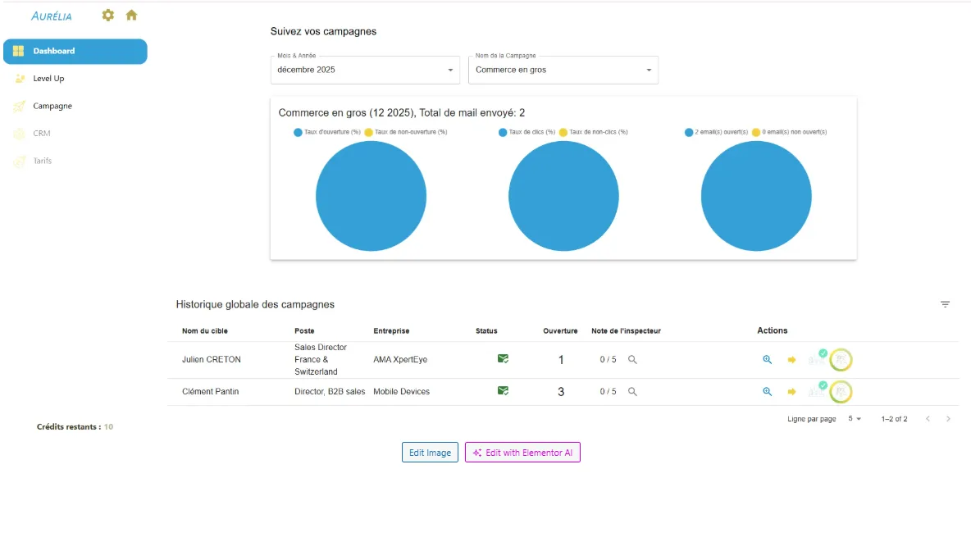Click the green envelope status icon for Julien CRETON
Screen dimensions: 971x560
pos(502,358)
